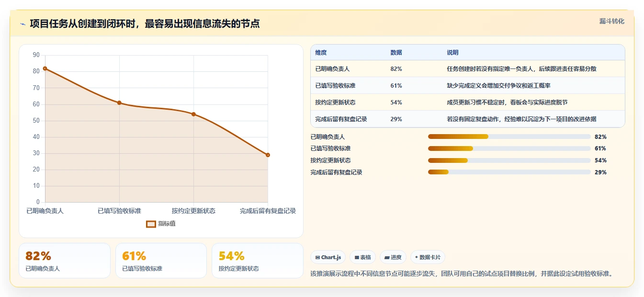This screenshot has height=297, width=644.
Task: Click description starting 任务创建时若没有指定
Action: point(521,69)
